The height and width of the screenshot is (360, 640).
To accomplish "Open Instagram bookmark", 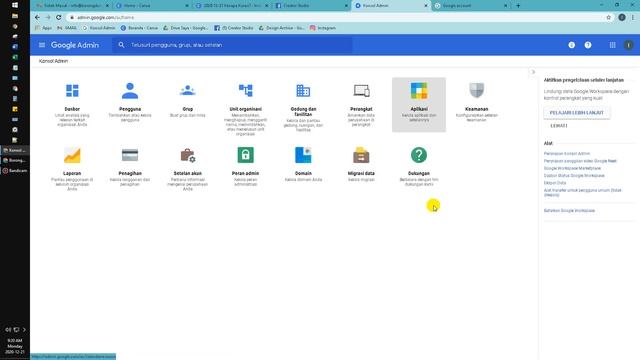I will click(x=322, y=28).
